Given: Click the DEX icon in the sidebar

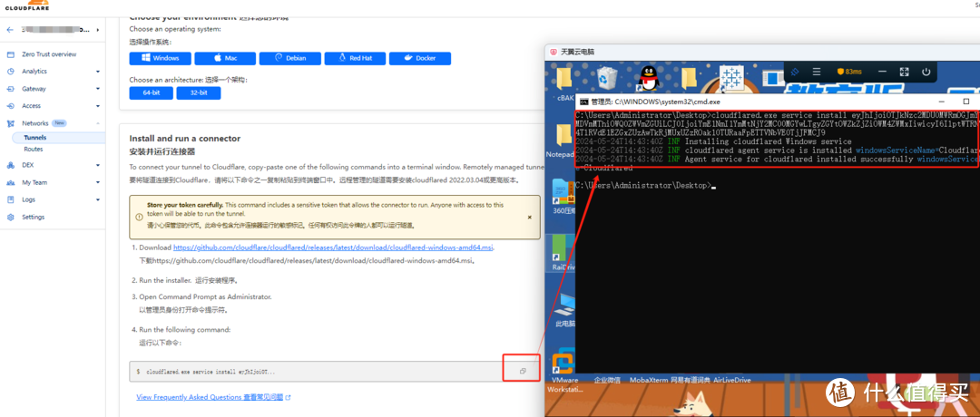Looking at the screenshot, I should click(x=10, y=165).
